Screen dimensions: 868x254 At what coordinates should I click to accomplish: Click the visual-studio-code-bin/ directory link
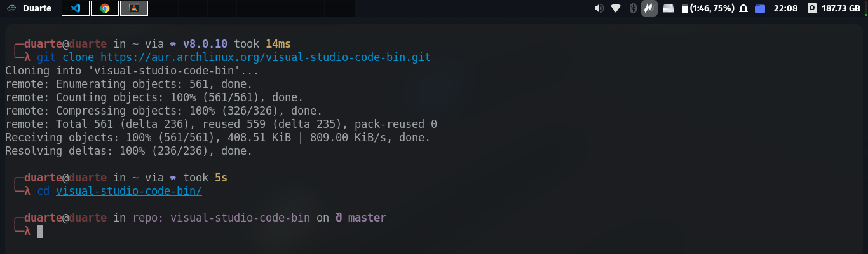(129, 190)
